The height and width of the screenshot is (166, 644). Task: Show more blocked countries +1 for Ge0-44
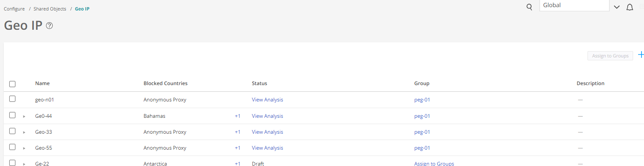(x=238, y=116)
